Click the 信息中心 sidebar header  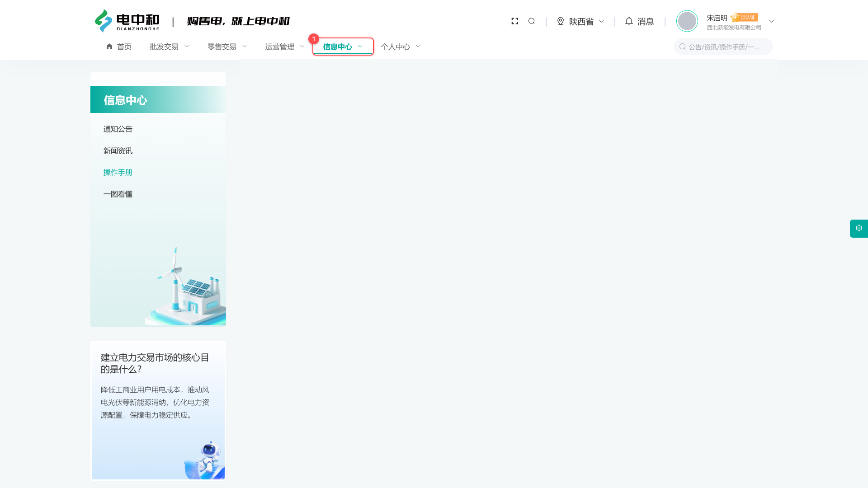pyautogui.click(x=158, y=99)
